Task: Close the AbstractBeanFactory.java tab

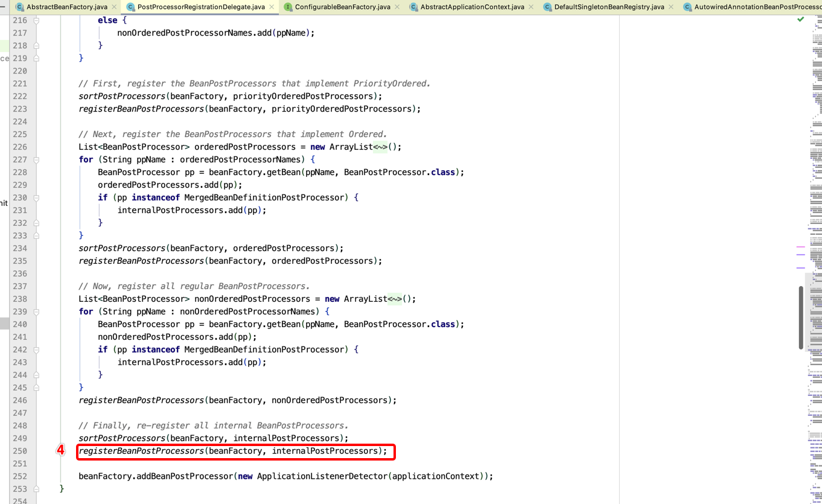Action: pos(115,7)
